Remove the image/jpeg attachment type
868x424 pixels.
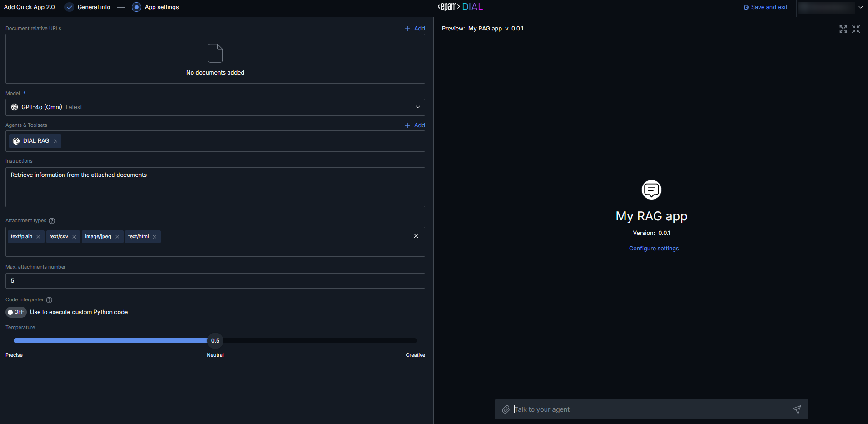coord(117,237)
